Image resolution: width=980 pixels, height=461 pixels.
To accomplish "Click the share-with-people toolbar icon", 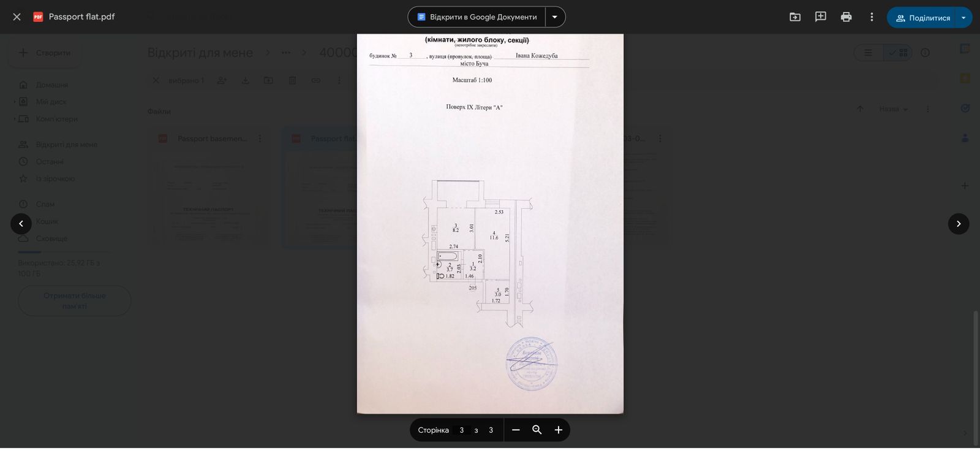I will (222, 80).
